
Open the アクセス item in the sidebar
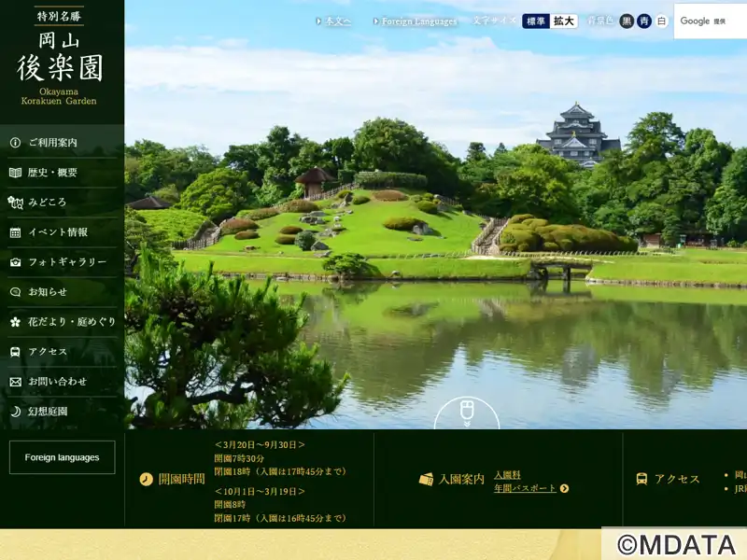[48, 352]
